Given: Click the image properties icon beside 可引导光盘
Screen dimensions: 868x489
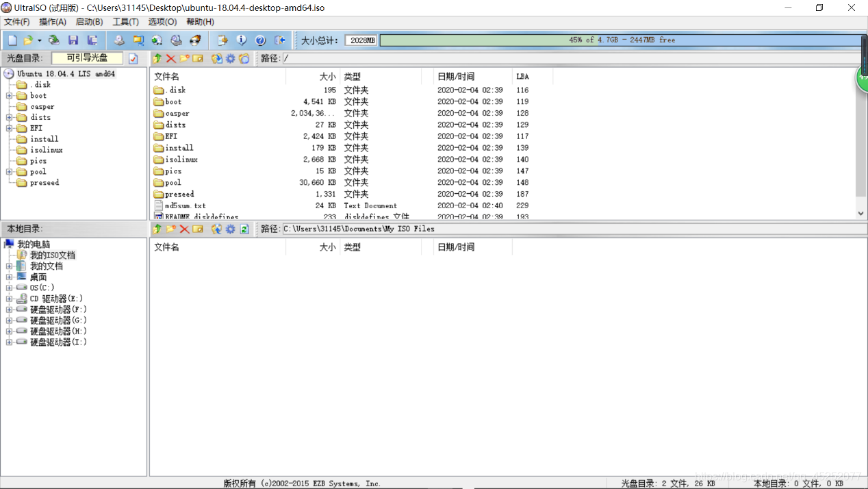Looking at the screenshot, I should click(x=133, y=59).
